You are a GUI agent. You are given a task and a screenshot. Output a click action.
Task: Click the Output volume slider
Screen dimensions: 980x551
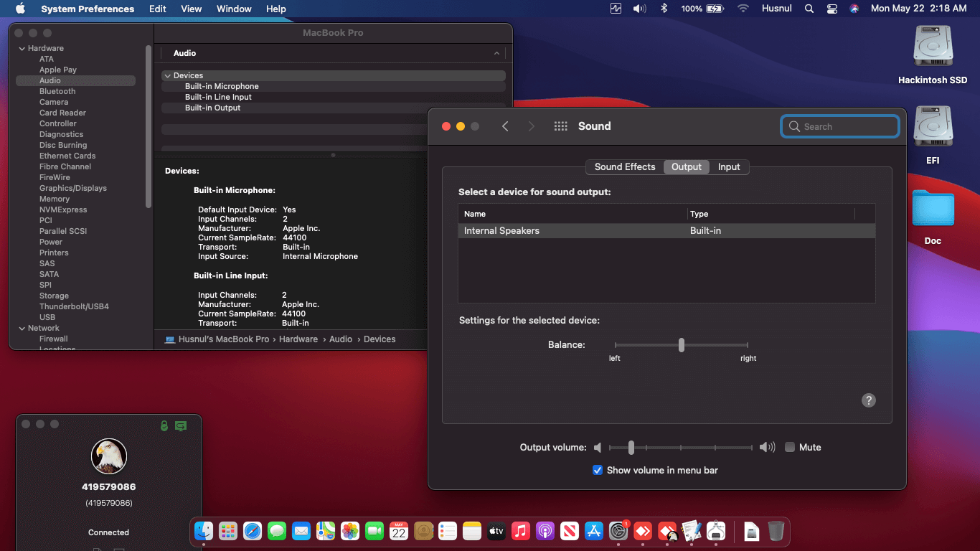click(x=682, y=447)
